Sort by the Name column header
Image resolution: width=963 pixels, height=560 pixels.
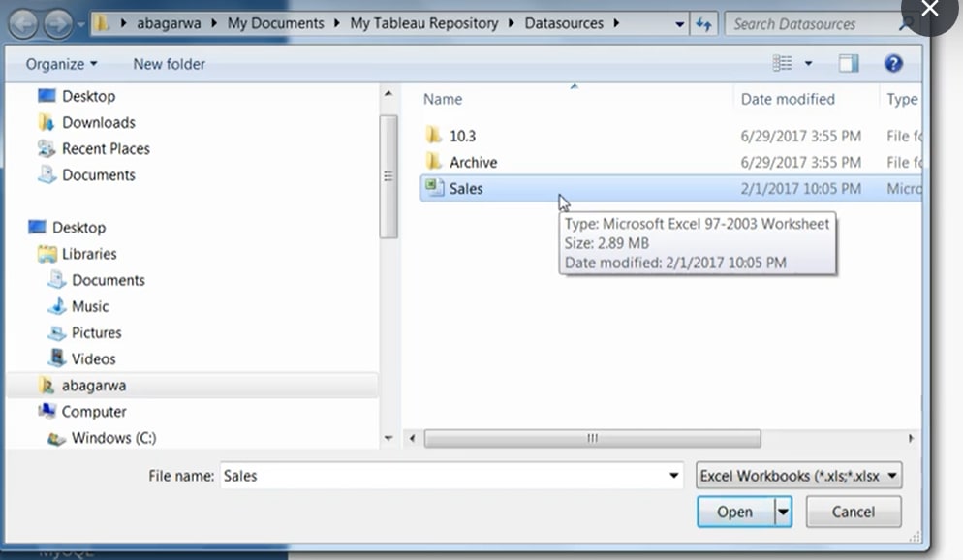point(442,99)
